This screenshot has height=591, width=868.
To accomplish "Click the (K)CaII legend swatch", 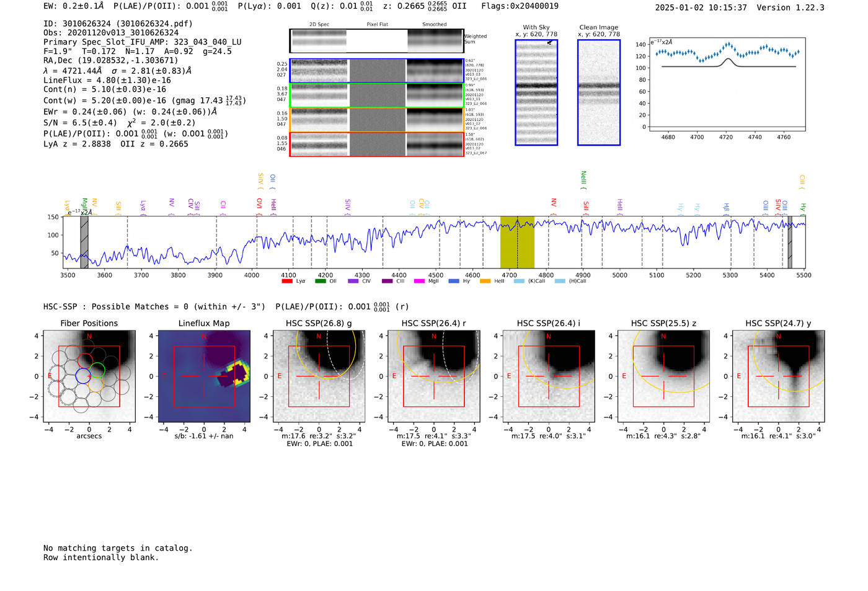I will click(x=519, y=281).
